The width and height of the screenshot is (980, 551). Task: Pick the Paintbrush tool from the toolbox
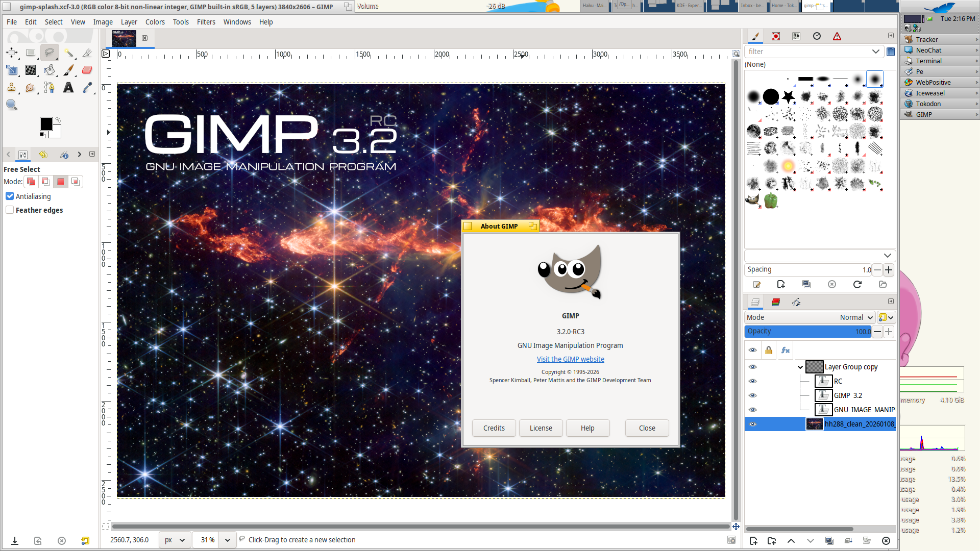(68, 70)
